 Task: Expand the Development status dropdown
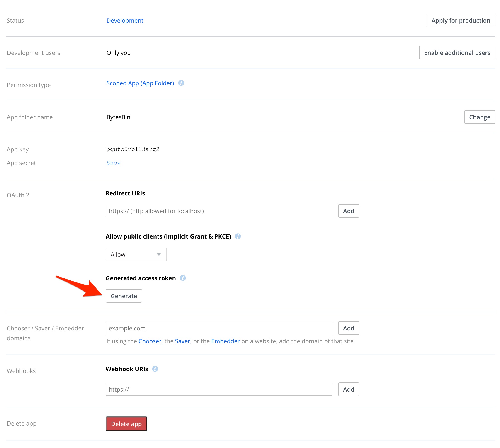pyautogui.click(x=125, y=20)
